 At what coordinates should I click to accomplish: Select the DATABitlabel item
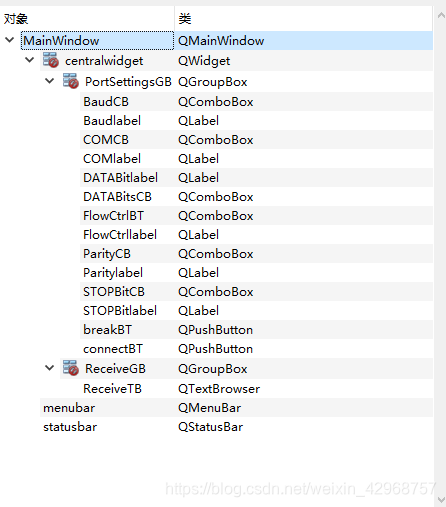tap(121, 178)
